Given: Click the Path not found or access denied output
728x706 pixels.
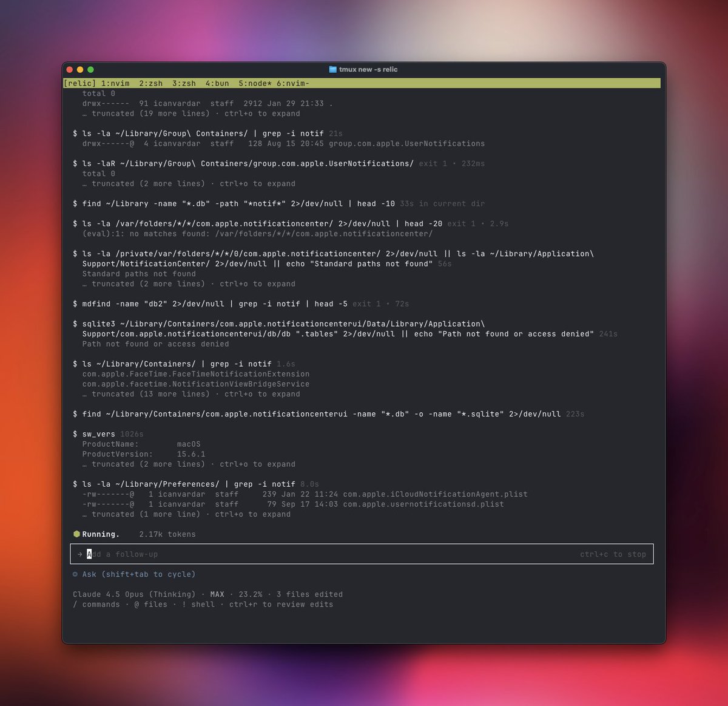Looking at the screenshot, I should pos(155,344).
